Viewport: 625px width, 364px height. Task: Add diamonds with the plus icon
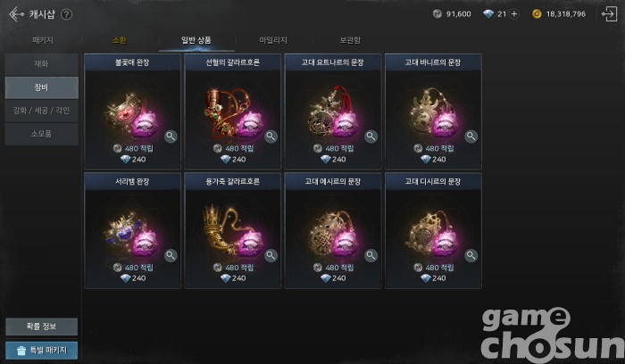(514, 14)
